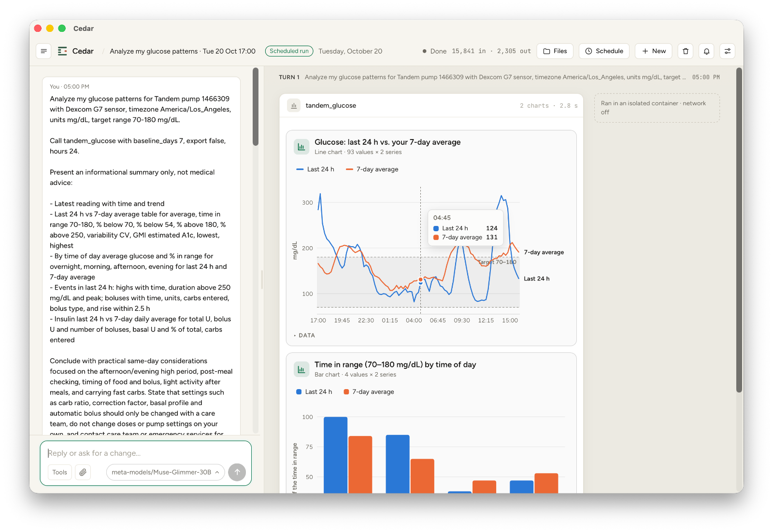This screenshot has height=532, width=773.
Task: Delete the run with the trash icon
Action: coord(686,51)
